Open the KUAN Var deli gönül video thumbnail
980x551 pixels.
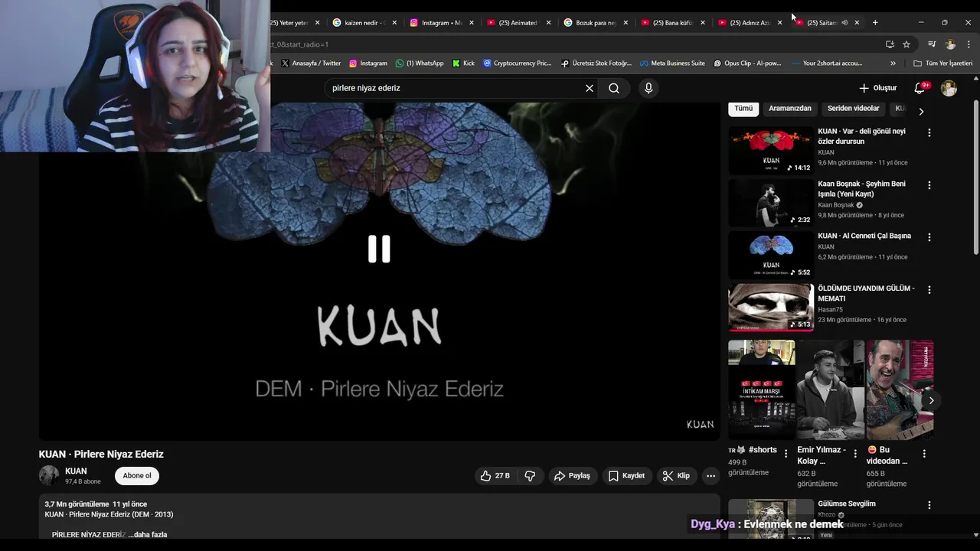[771, 151]
